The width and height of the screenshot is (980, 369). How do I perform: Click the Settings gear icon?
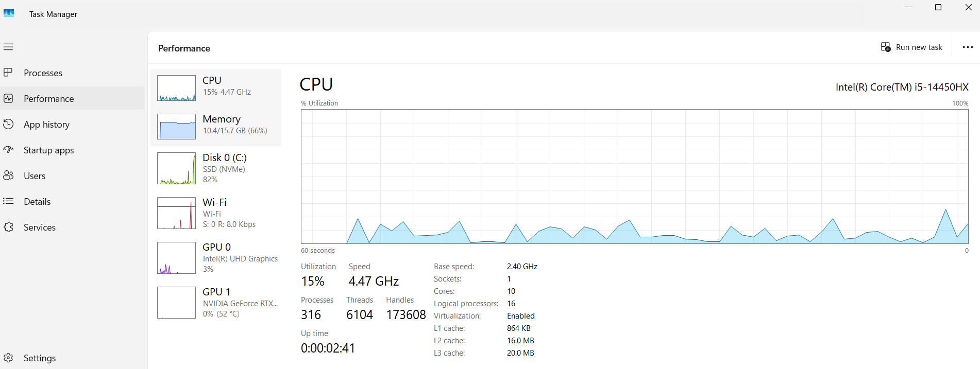8,358
